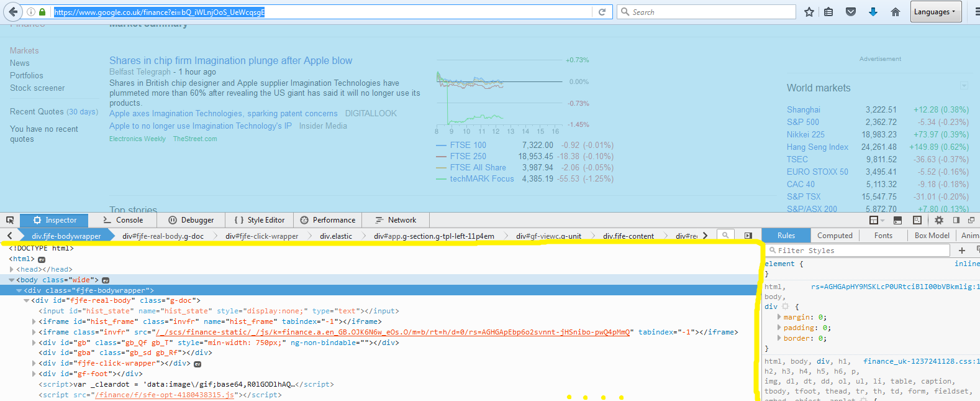Open the Network tab
The image size is (980, 401).
click(396, 220)
